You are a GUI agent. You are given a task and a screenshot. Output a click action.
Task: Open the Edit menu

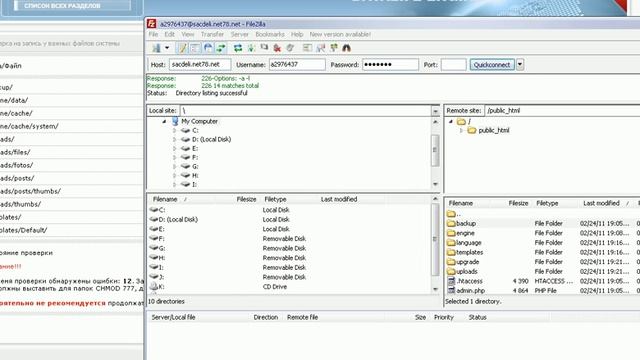tap(169, 34)
